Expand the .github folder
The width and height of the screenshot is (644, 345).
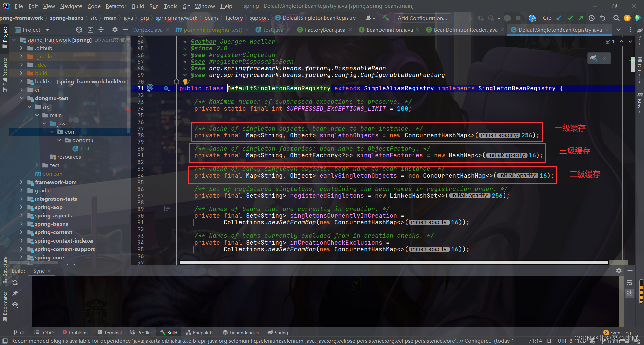point(21,48)
